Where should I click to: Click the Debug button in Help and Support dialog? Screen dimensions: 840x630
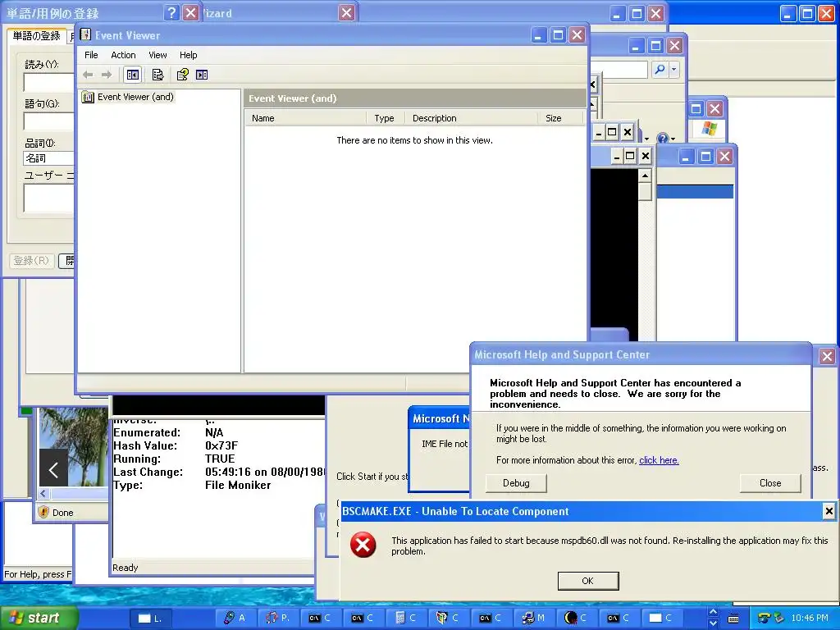516,482
